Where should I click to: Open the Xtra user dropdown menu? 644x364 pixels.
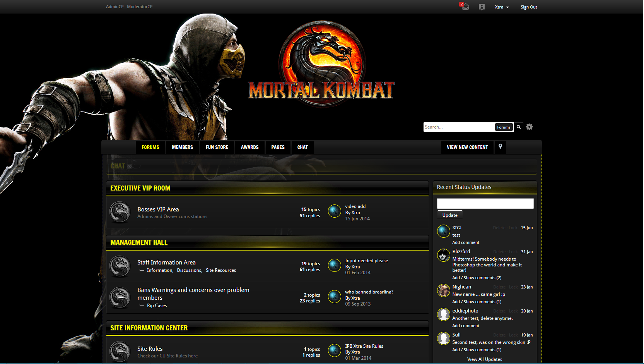tap(502, 7)
